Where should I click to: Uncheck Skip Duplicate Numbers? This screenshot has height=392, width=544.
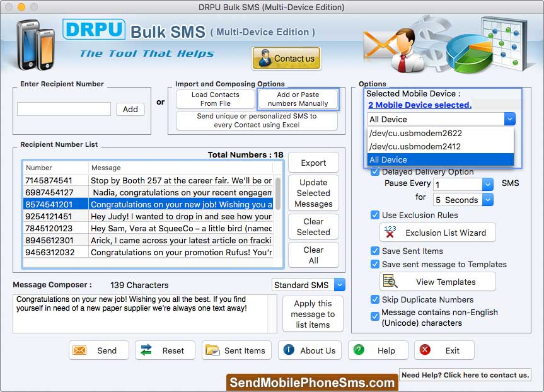374,299
